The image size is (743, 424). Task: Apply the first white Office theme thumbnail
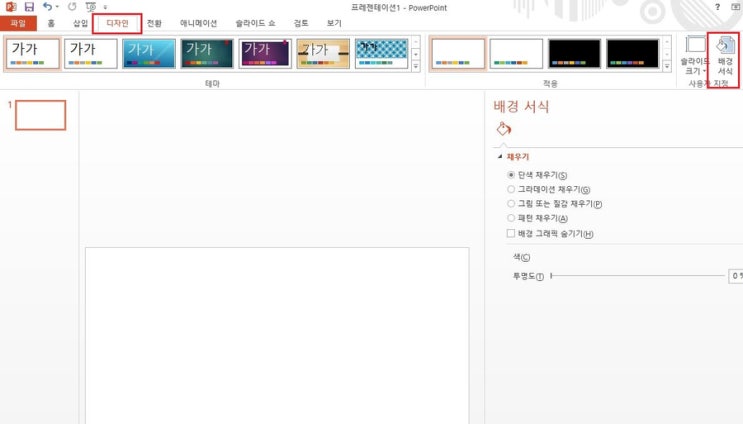pos(33,54)
